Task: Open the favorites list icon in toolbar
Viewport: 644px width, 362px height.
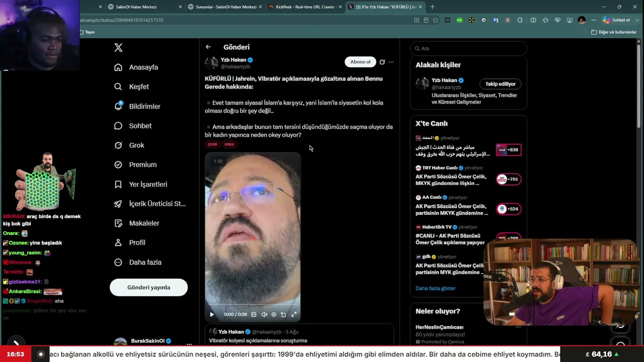Action: click(545, 20)
